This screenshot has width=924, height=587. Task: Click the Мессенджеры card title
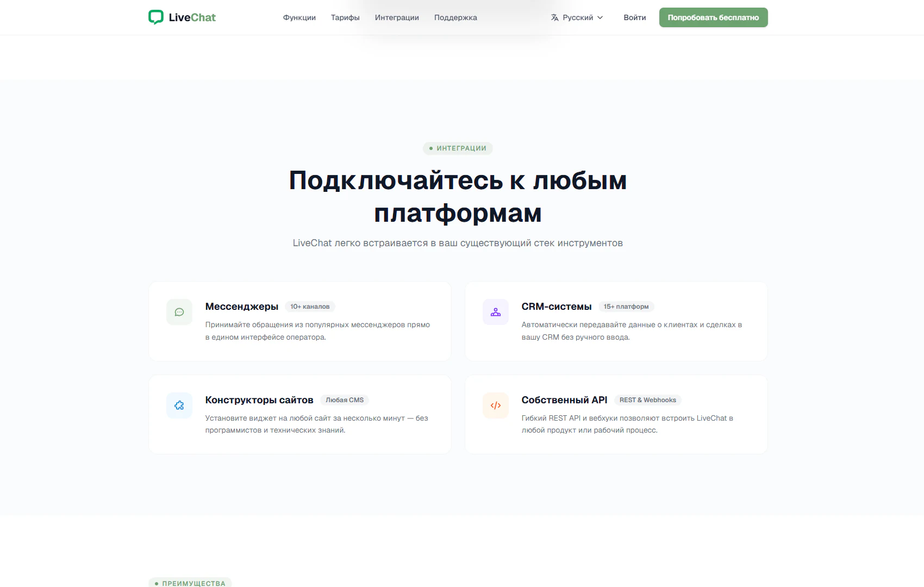(242, 307)
